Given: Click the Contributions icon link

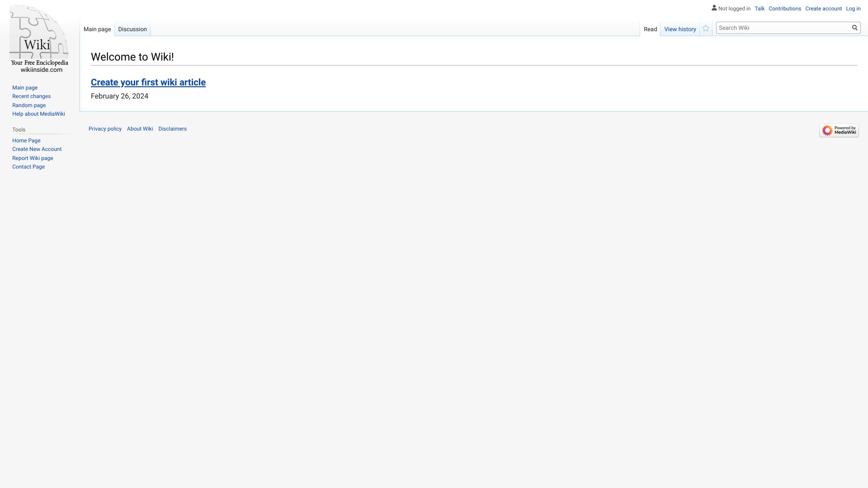Looking at the screenshot, I should pyautogui.click(x=785, y=8).
